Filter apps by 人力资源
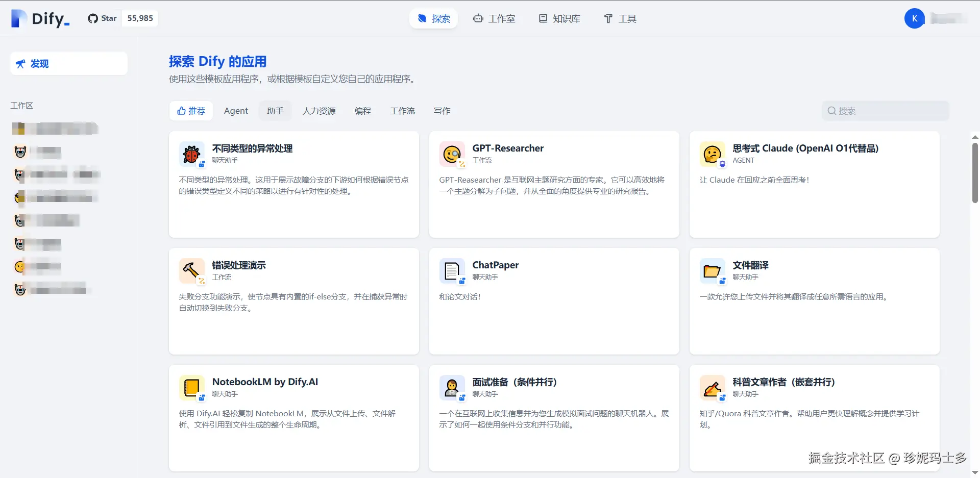The height and width of the screenshot is (478, 980). [x=319, y=111]
